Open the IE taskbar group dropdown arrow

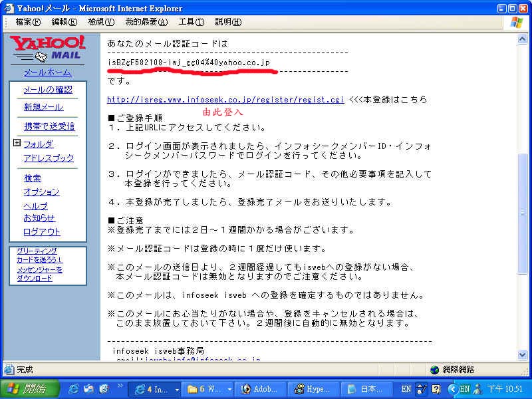(177, 390)
